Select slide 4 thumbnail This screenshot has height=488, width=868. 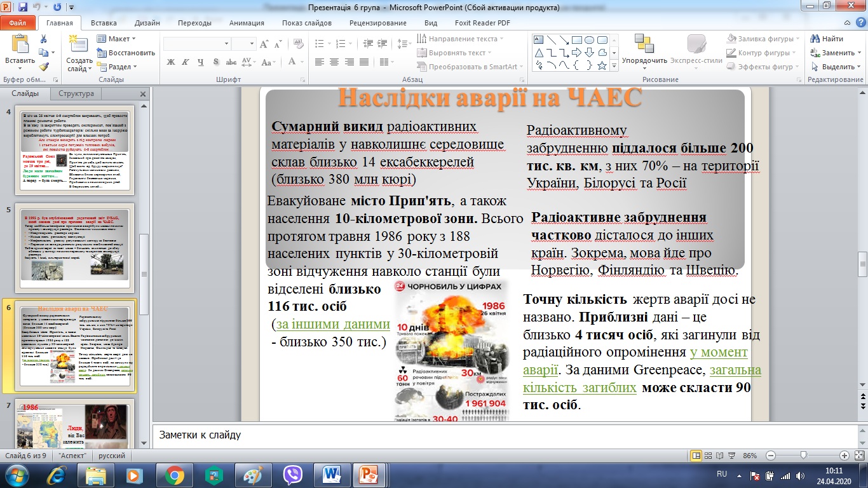pyautogui.click(x=76, y=151)
